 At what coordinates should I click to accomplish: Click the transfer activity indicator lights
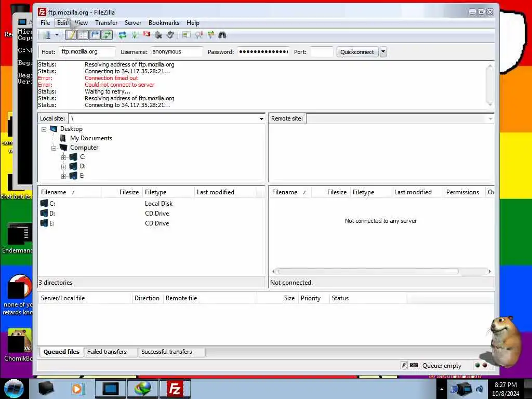click(481, 365)
